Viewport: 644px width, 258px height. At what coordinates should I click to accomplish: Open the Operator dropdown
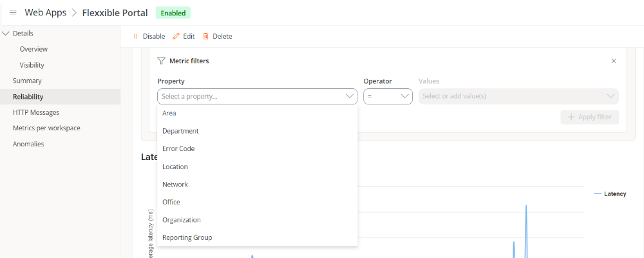pos(388,96)
